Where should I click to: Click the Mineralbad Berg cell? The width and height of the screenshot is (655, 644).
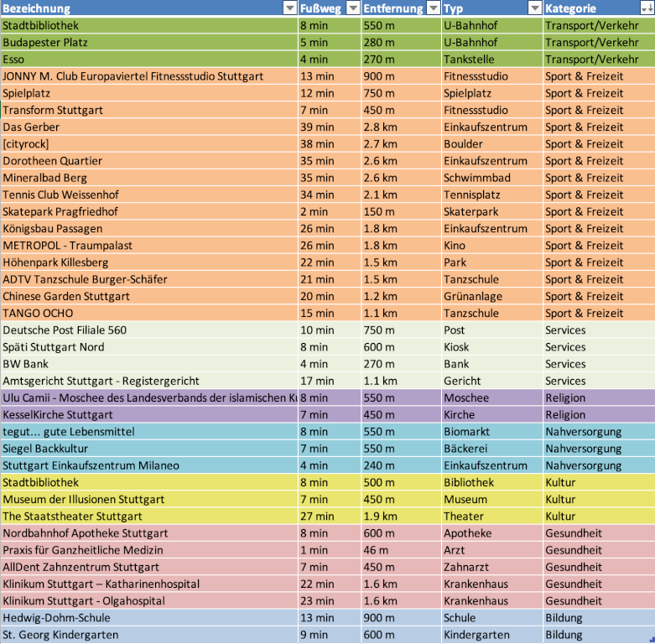149,178
